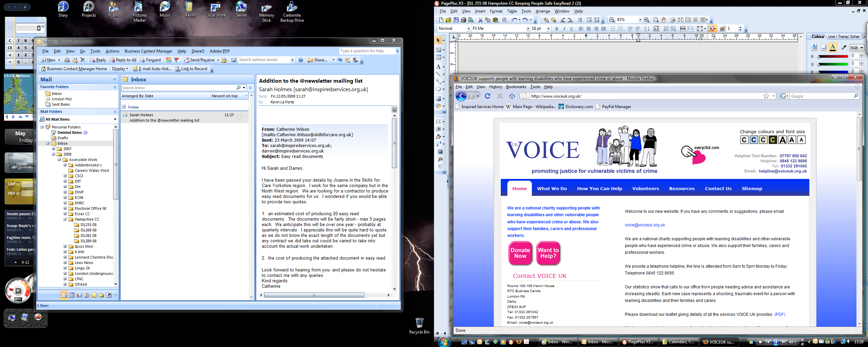Screen dimensions: 868x347
Task: Click Save disk icon in PagePlus toolbar
Action: point(456,20)
